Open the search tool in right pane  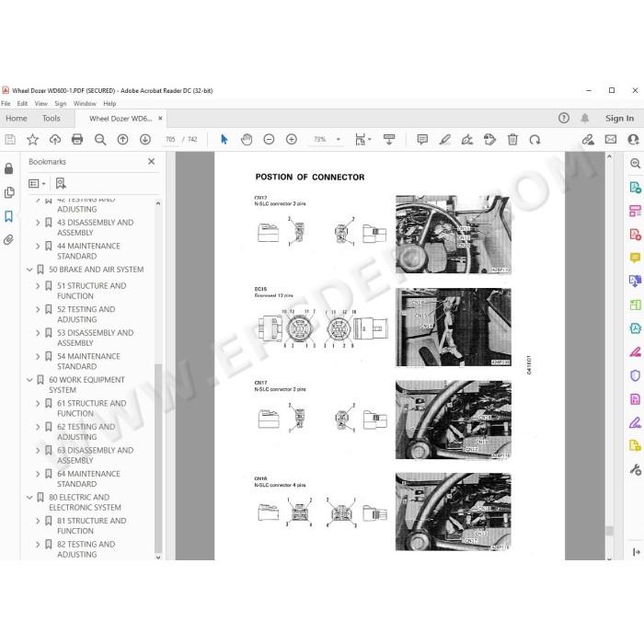coord(635,164)
